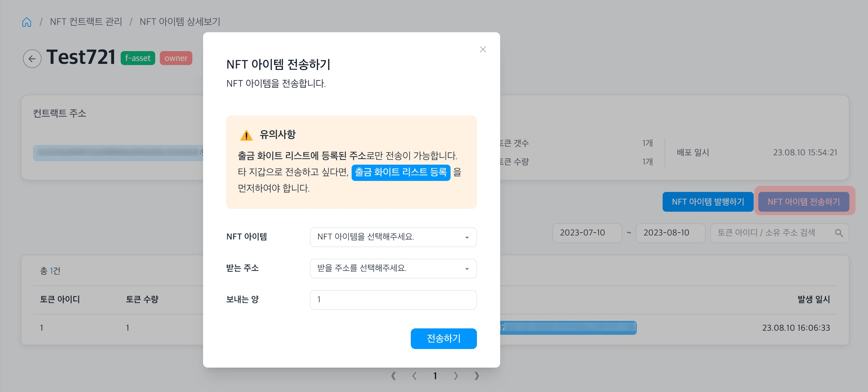This screenshot has height=392, width=868.
Task: Click the back arrow next to Test721
Action: point(32,58)
